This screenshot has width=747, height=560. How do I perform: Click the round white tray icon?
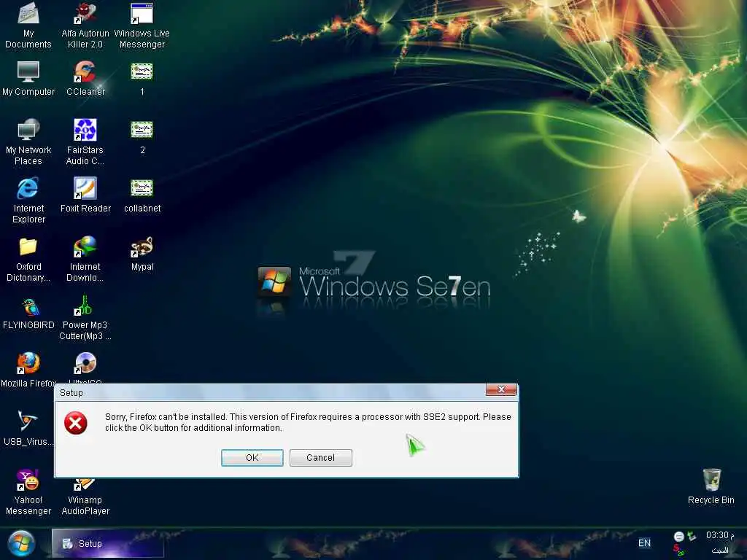pos(679,537)
